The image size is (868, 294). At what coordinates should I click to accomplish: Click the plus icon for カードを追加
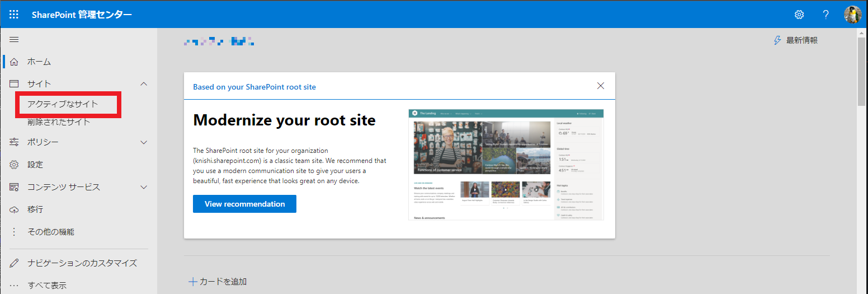pyautogui.click(x=193, y=282)
